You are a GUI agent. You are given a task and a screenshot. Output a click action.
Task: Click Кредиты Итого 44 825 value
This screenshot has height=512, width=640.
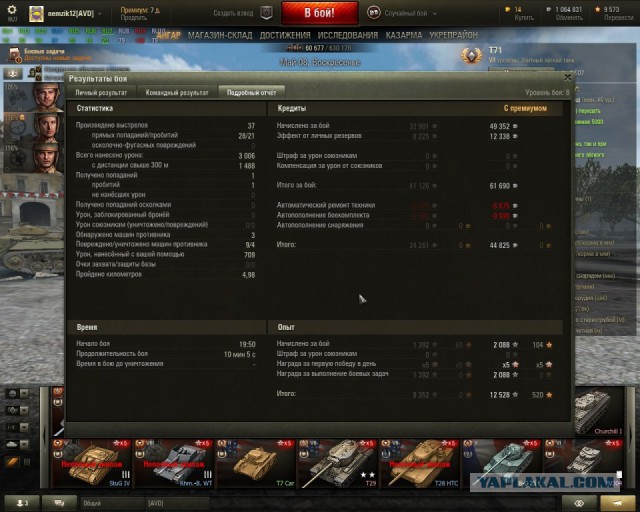click(x=500, y=245)
